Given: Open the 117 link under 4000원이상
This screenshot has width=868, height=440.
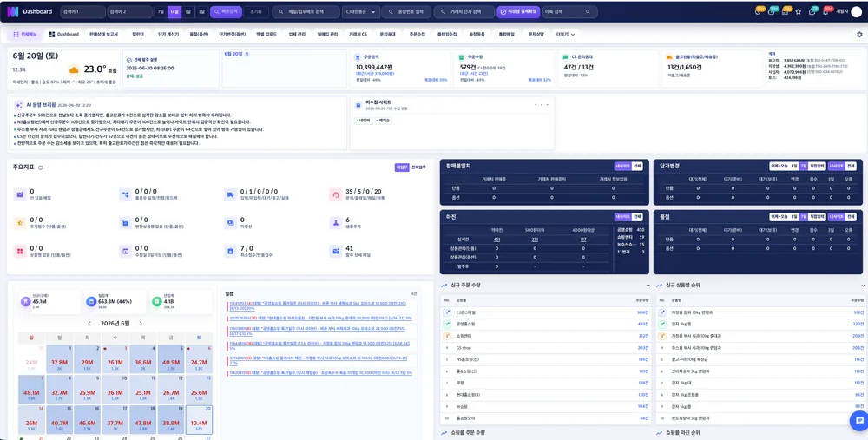Looking at the screenshot, I should click(x=583, y=240).
